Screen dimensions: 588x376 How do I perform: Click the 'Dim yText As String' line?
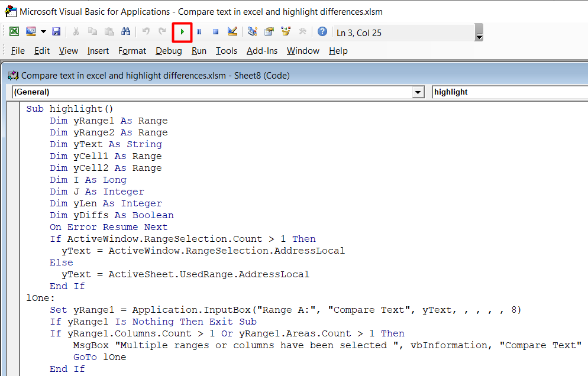(106, 144)
